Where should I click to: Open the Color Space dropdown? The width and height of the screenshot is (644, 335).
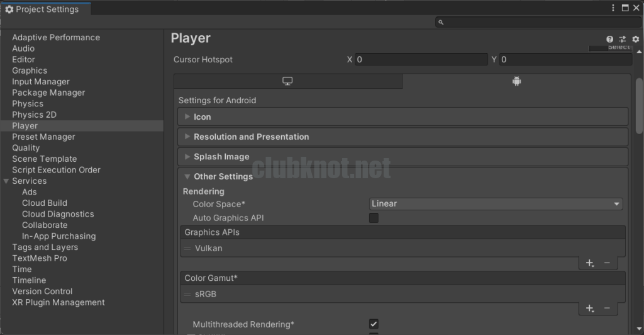click(495, 204)
